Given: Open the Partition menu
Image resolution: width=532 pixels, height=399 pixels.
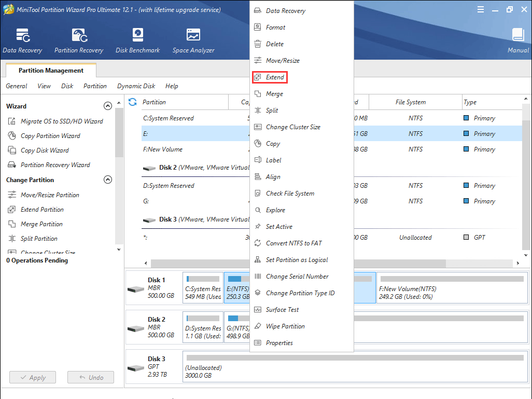Looking at the screenshot, I should point(95,86).
